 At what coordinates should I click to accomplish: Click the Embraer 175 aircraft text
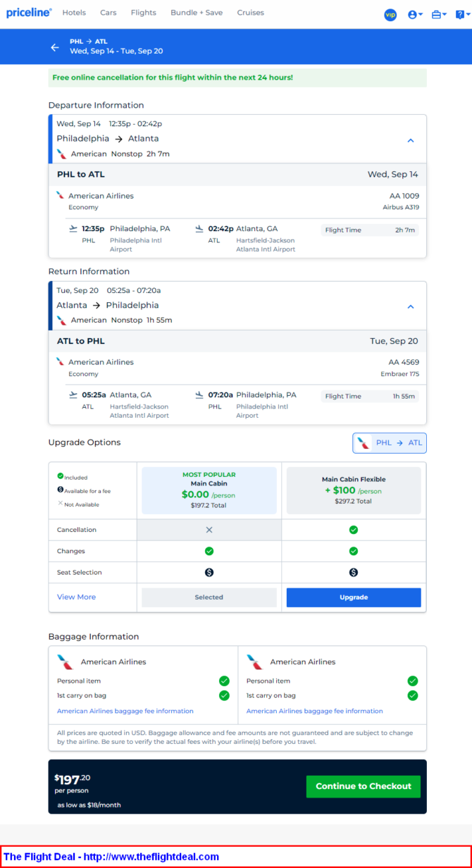pos(400,374)
